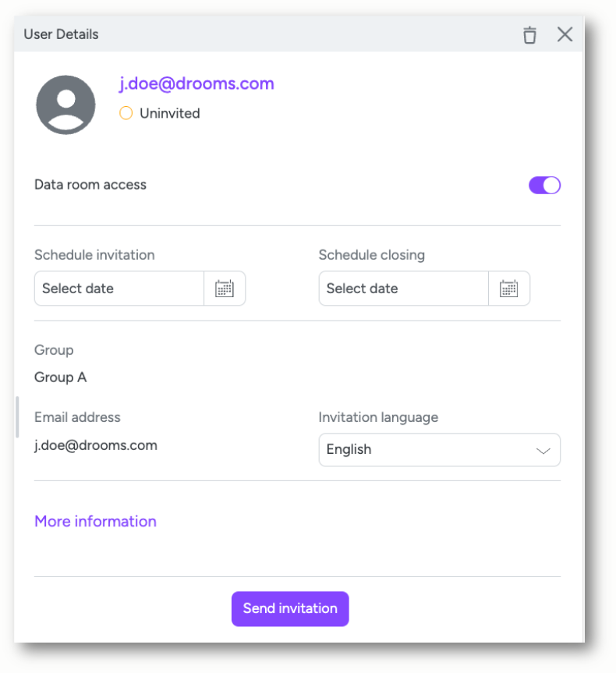The image size is (616, 673).
Task: Click the Uninvited status circle icon
Action: pyautogui.click(x=126, y=113)
